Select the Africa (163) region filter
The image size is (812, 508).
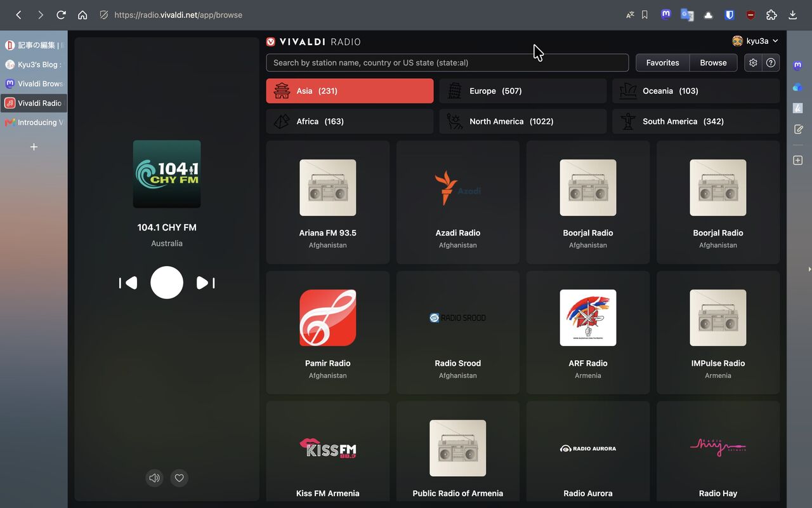point(350,121)
